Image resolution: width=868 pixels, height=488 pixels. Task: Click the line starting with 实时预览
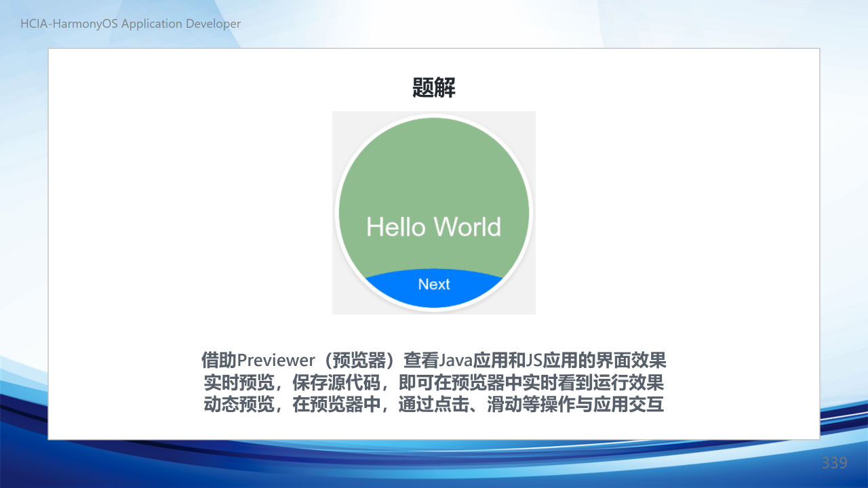434,382
